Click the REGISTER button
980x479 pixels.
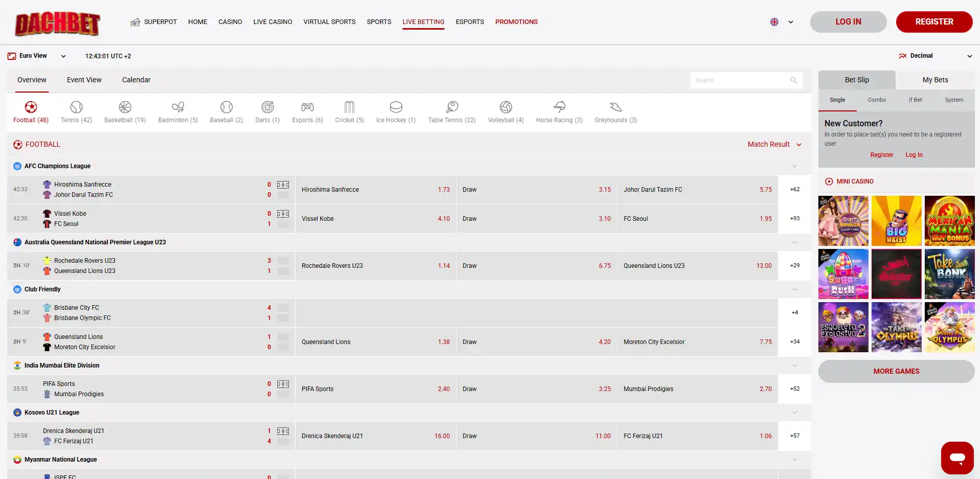tap(934, 22)
